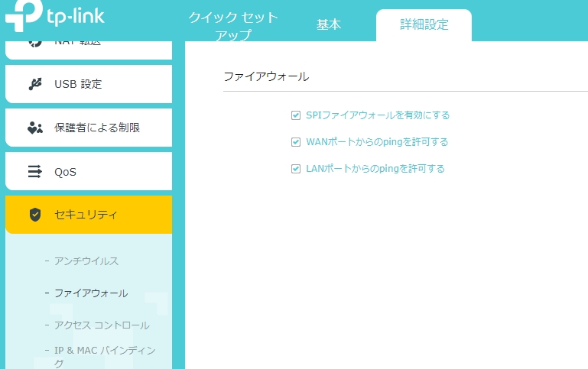Image resolution: width=588 pixels, height=369 pixels.
Task: Open the USB 設定 menu
Action: [x=89, y=84]
